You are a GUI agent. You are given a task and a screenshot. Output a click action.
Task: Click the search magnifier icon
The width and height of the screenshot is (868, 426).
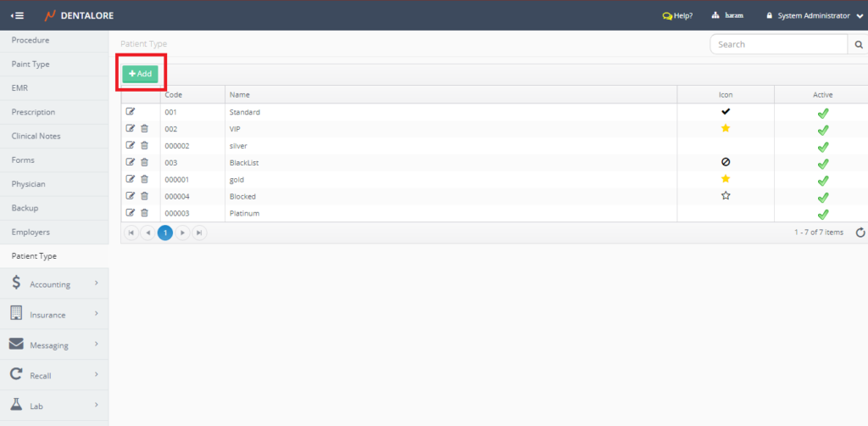click(858, 45)
